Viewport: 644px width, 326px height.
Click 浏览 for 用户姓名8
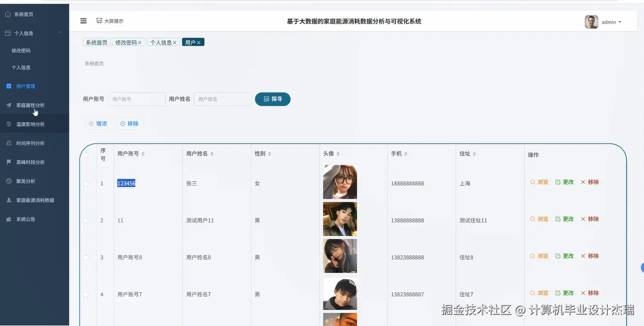point(539,256)
